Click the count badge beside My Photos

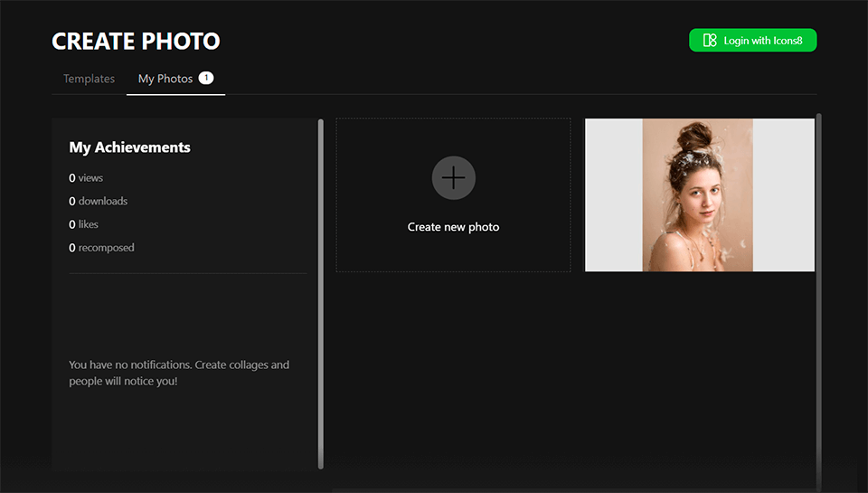tap(206, 78)
